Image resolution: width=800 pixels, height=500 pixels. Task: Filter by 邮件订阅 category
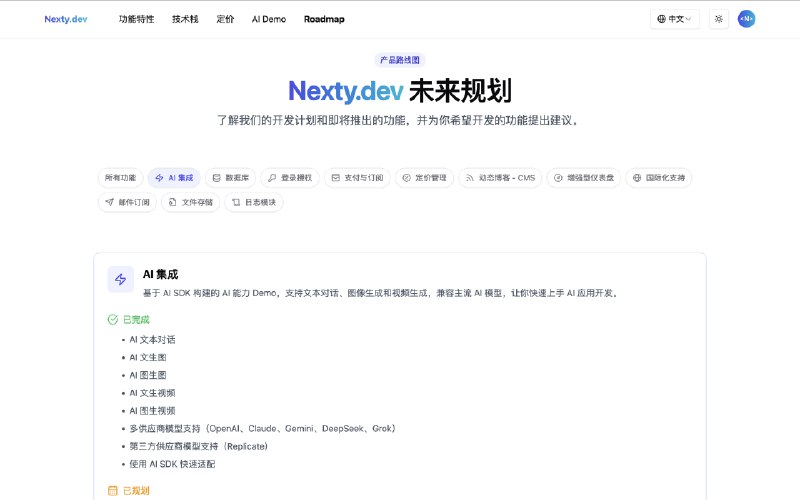127,202
